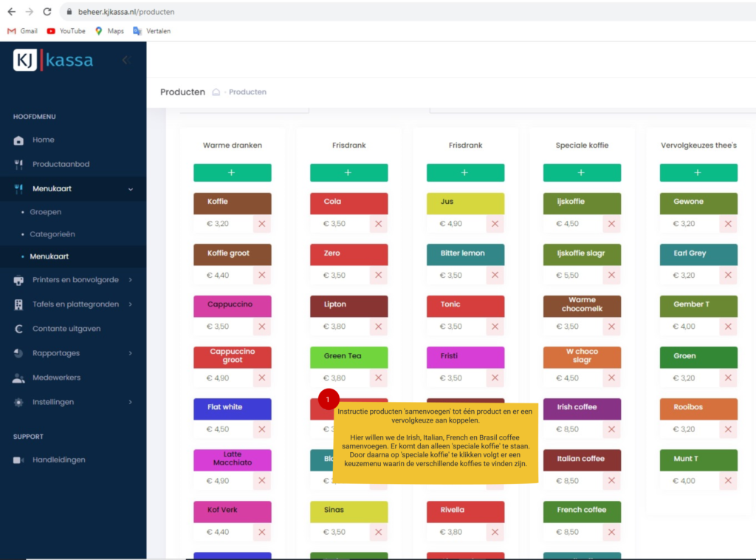
Task: Reload the page with browser refresh
Action: pyautogui.click(x=47, y=12)
